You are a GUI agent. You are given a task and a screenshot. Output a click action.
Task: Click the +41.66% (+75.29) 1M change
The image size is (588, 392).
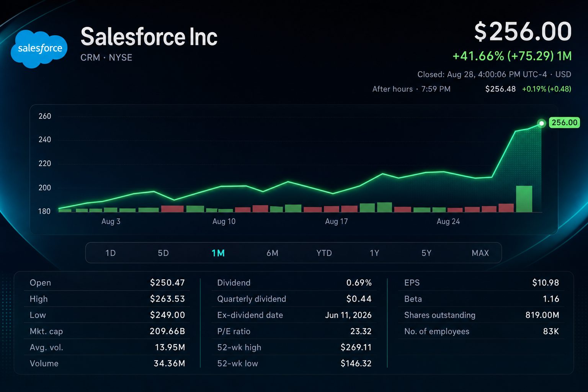point(512,56)
